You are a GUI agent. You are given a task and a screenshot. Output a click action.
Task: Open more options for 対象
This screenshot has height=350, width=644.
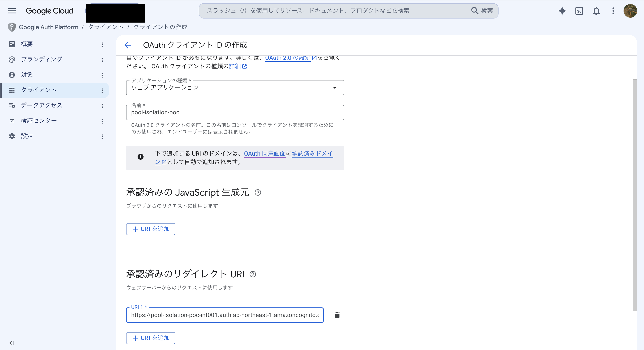[x=102, y=75]
